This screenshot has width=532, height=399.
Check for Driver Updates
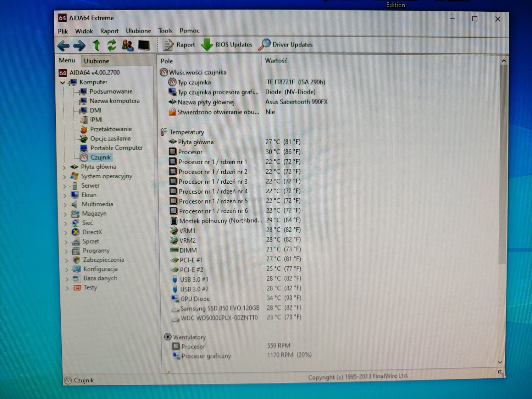tap(286, 45)
